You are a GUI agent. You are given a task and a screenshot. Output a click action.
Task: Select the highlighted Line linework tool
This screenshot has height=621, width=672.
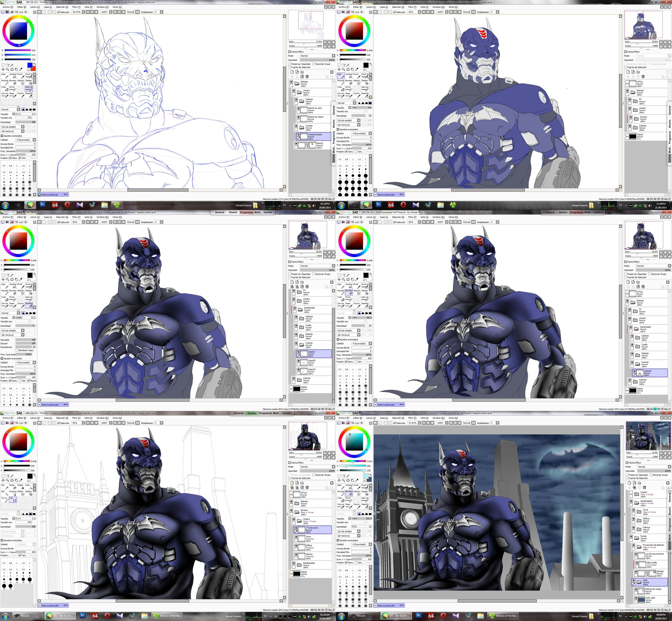12,499
